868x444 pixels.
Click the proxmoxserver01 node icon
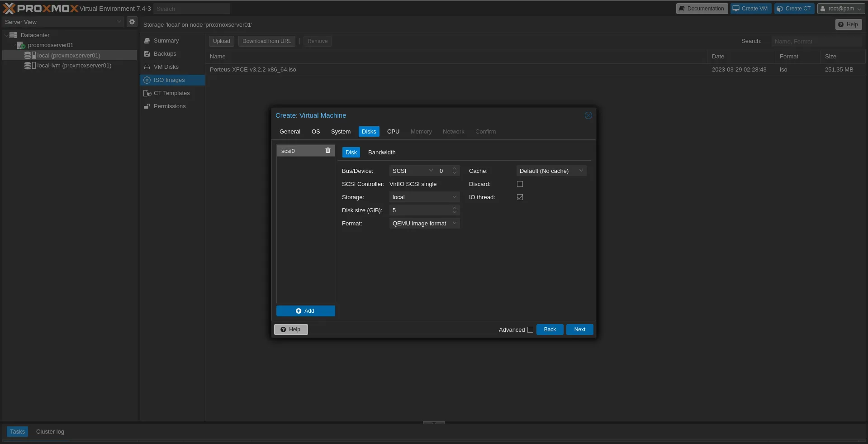click(x=21, y=45)
